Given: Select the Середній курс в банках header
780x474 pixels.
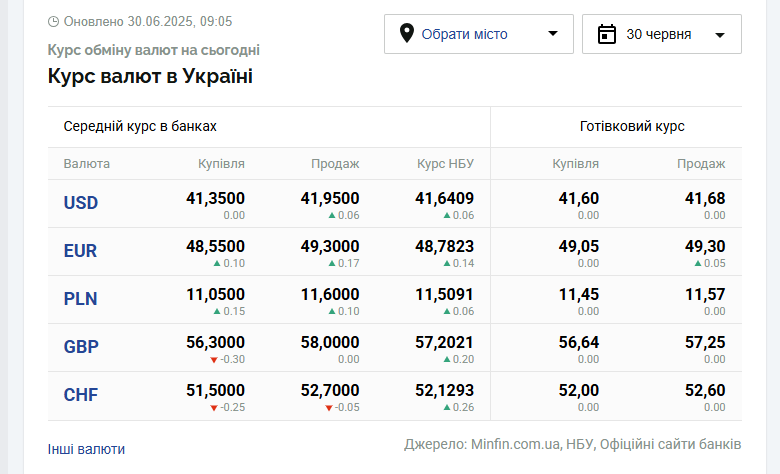Looking at the screenshot, I should (x=140, y=126).
